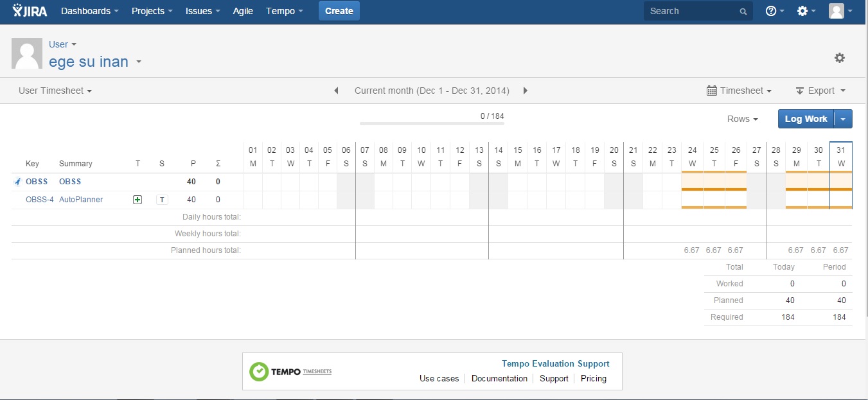Click the OBSS project icon in the row
The width and height of the screenshot is (868, 400).
tap(17, 182)
